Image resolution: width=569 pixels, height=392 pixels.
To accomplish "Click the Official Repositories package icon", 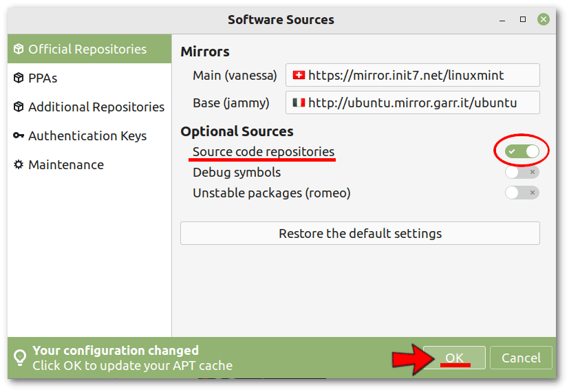I will [x=19, y=49].
